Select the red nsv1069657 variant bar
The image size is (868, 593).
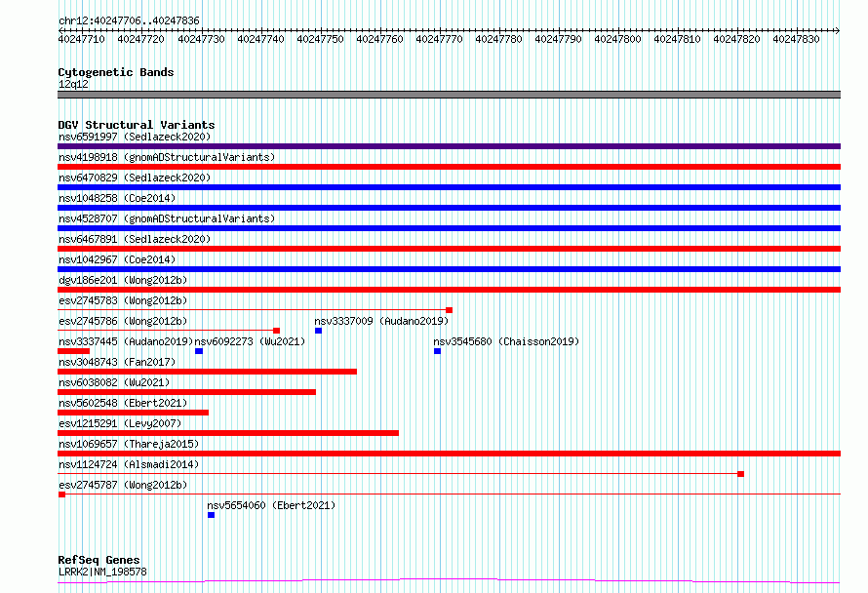[449, 454]
